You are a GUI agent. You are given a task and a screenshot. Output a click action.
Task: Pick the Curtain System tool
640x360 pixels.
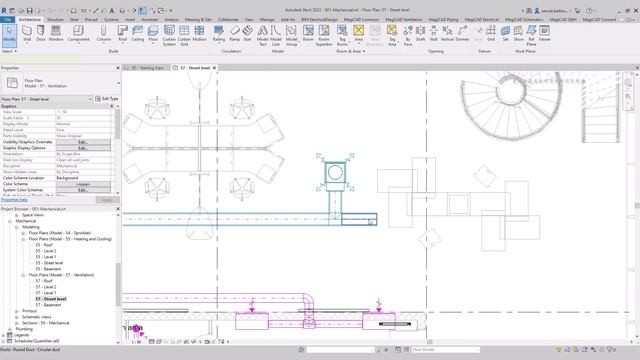click(x=169, y=35)
